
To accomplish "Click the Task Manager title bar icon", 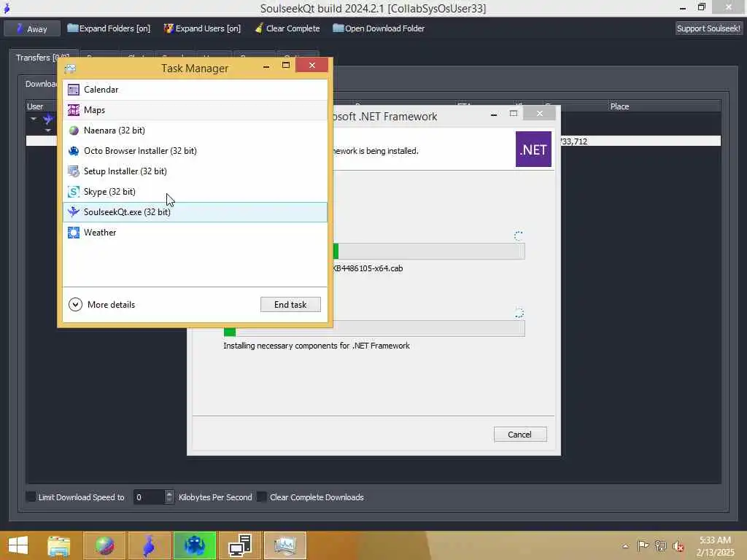I will coord(70,69).
